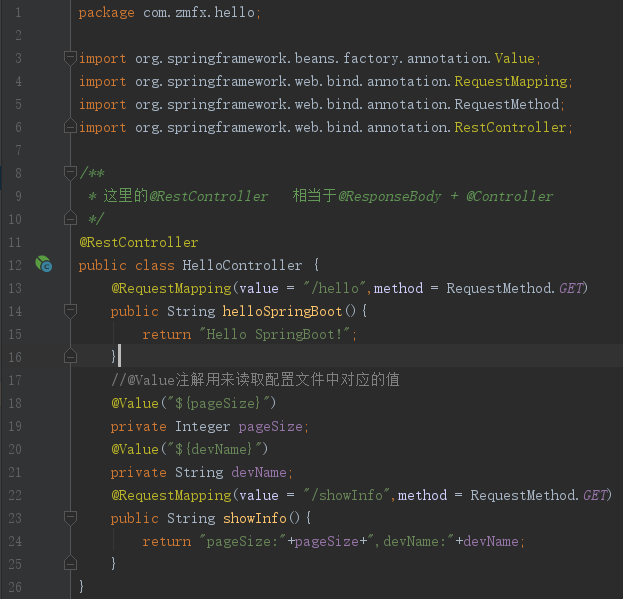Image resolution: width=623 pixels, height=599 pixels.
Task: Click the comment end fold marker
Action: [x=70, y=218]
